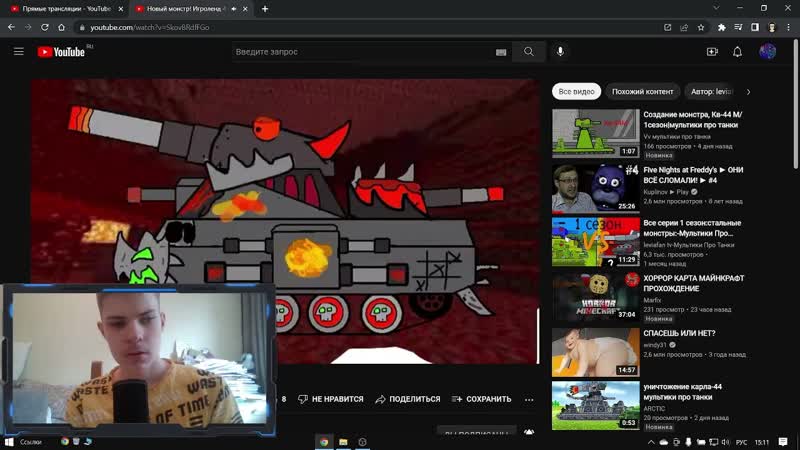Open more actions ellipsis under the video
The height and width of the screenshot is (450, 800).
pyautogui.click(x=529, y=399)
